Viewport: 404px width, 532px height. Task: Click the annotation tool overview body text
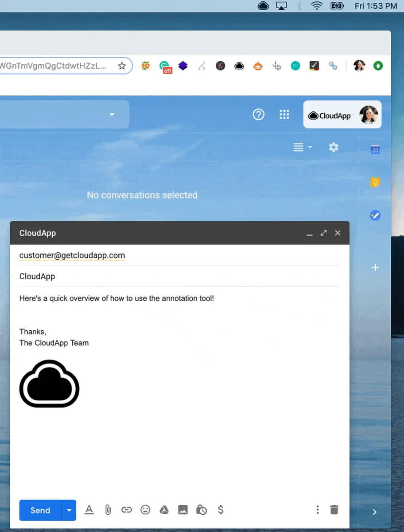tap(117, 298)
